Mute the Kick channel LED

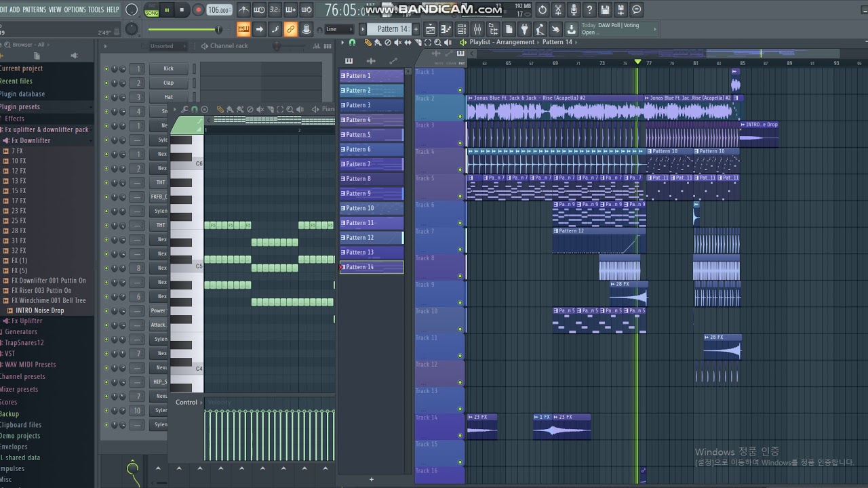click(x=106, y=68)
